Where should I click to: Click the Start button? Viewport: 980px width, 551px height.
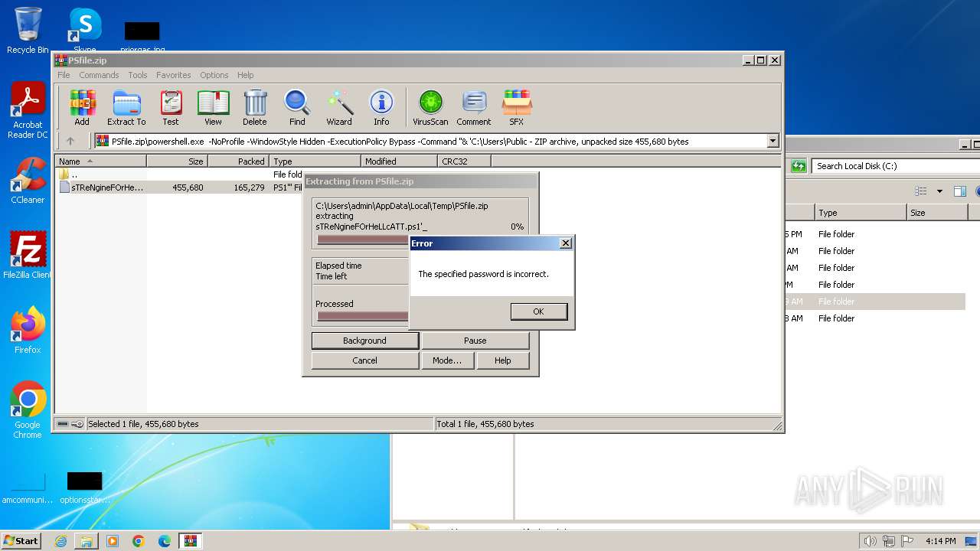pos(21,541)
